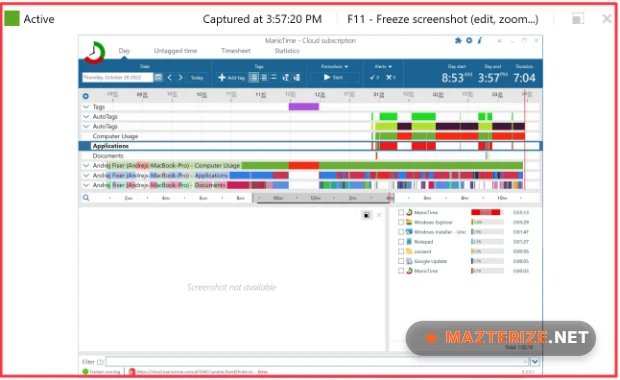The width and height of the screenshot is (620, 380).
Task: Jump to Today
Action: pyautogui.click(x=197, y=78)
